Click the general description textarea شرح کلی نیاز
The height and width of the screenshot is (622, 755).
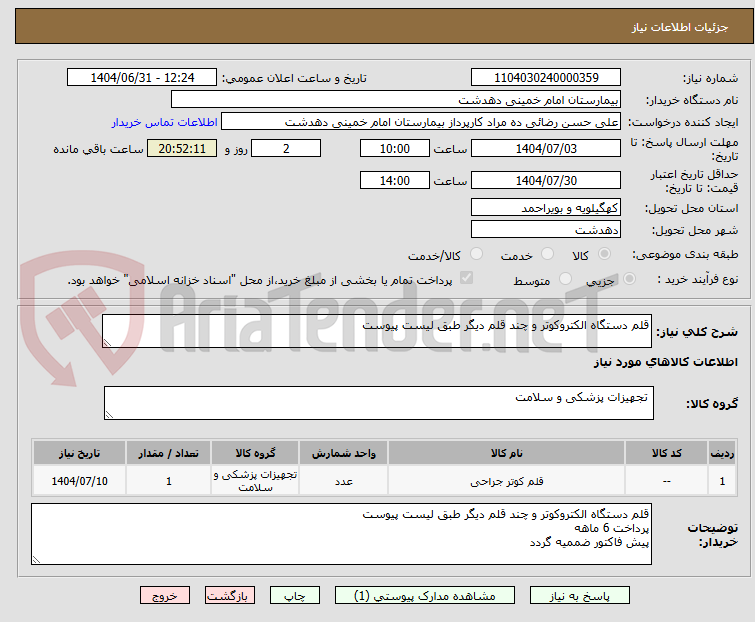tap(377, 331)
